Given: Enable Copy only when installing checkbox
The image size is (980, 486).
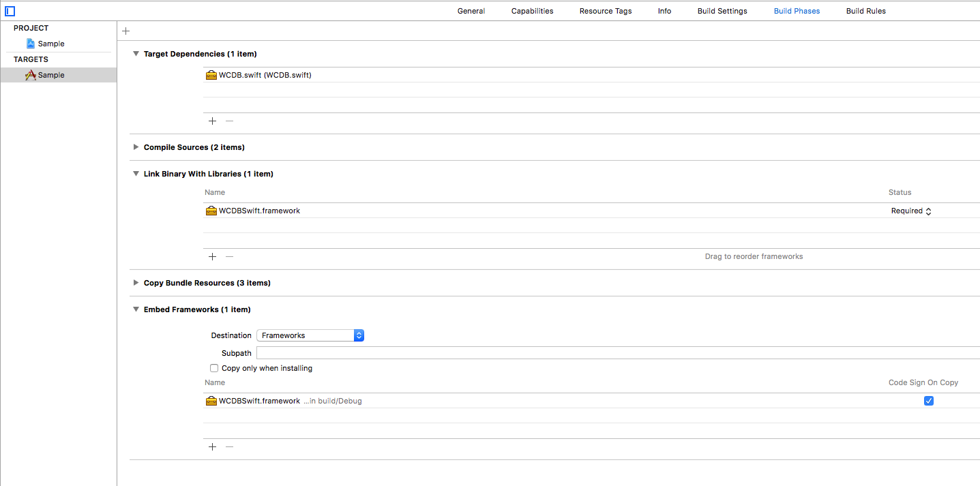Looking at the screenshot, I should (214, 368).
